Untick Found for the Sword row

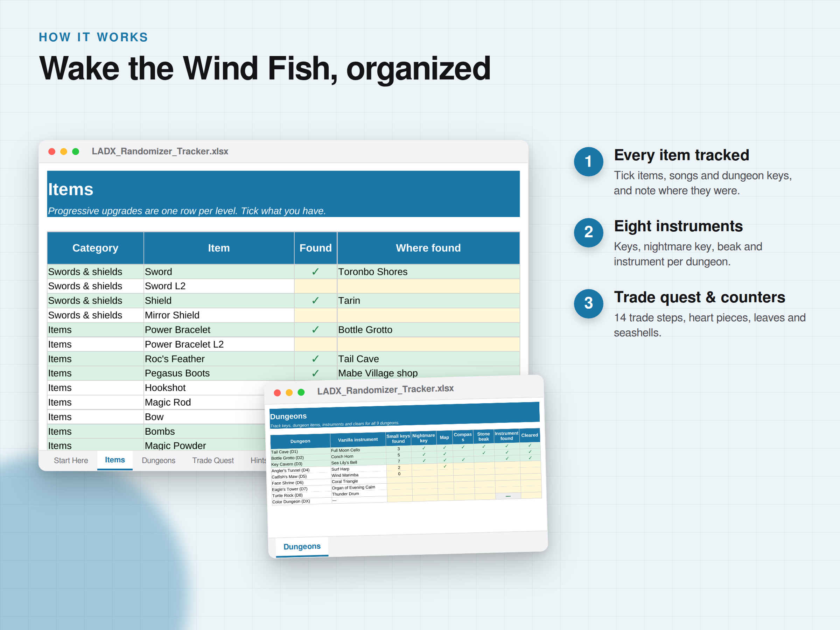(x=315, y=272)
